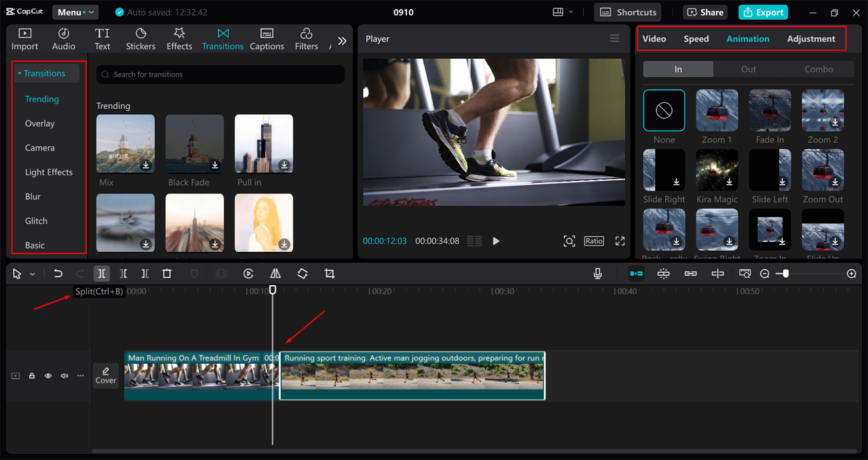The image size is (868, 460).
Task: Select the pointer selection tool
Action: [18, 274]
